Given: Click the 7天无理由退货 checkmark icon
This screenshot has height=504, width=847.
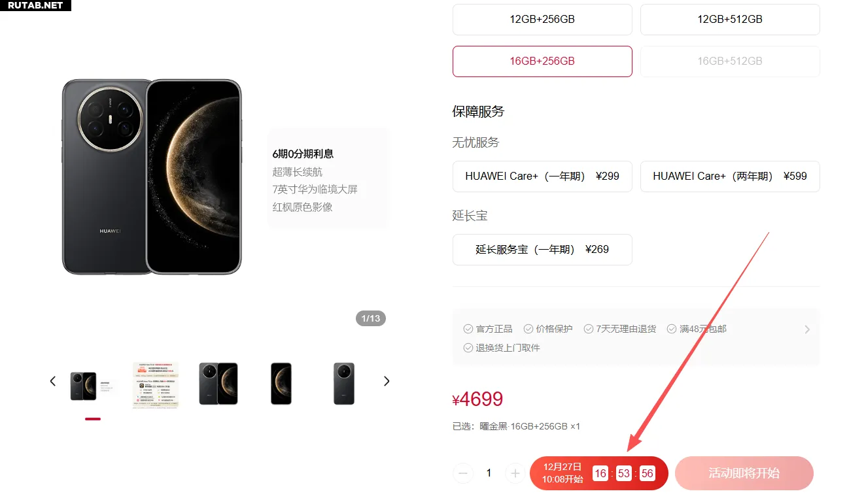Looking at the screenshot, I should [x=589, y=329].
